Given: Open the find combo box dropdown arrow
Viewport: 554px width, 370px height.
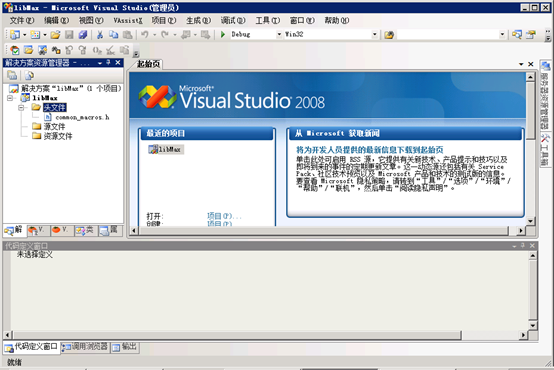Looking at the screenshot, I should [x=502, y=34].
